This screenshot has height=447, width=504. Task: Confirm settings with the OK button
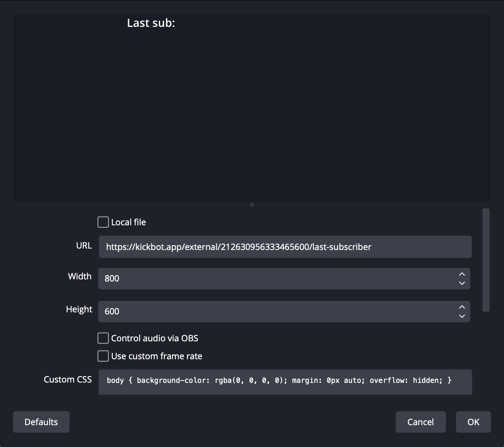[x=473, y=422]
